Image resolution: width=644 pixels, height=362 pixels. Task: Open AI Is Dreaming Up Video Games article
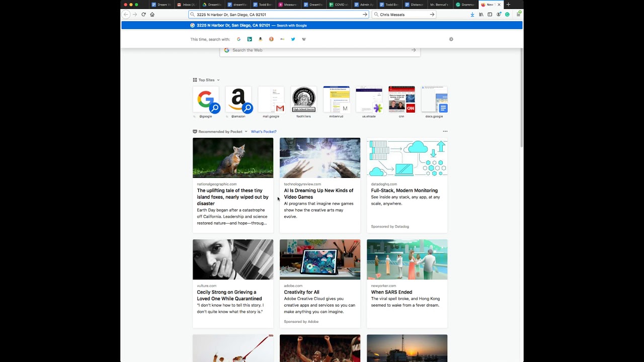320,185
